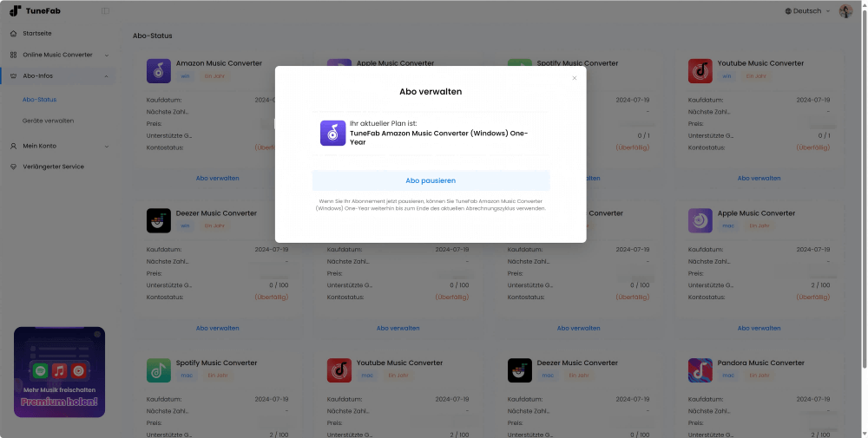Viewport: 868px width, 438px height.
Task: Click the Abo verwalten dialog title
Action: [x=431, y=92]
